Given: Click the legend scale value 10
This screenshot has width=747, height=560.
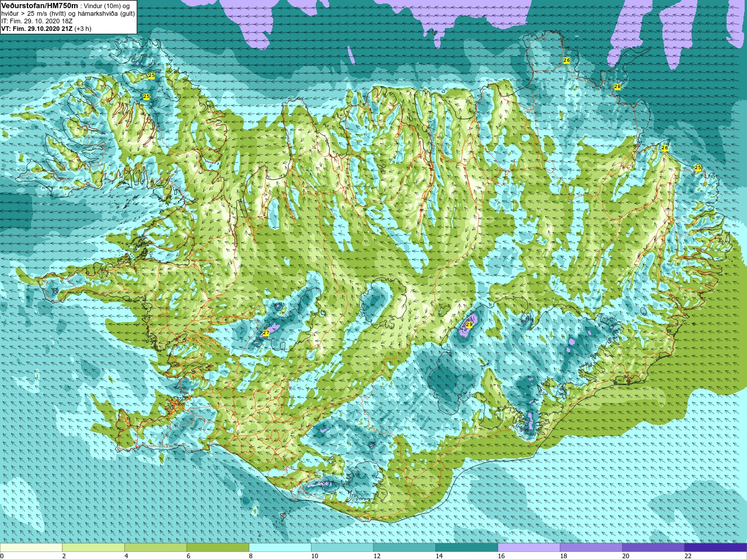Looking at the screenshot, I should click(x=315, y=556).
